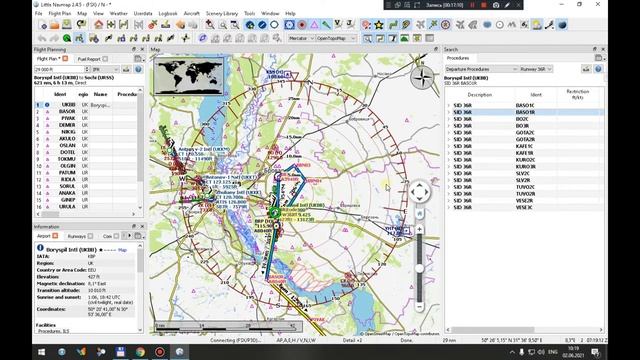Click the camera icon in recorder bar
The image size is (640, 360).
pyautogui.click(x=496, y=5)
